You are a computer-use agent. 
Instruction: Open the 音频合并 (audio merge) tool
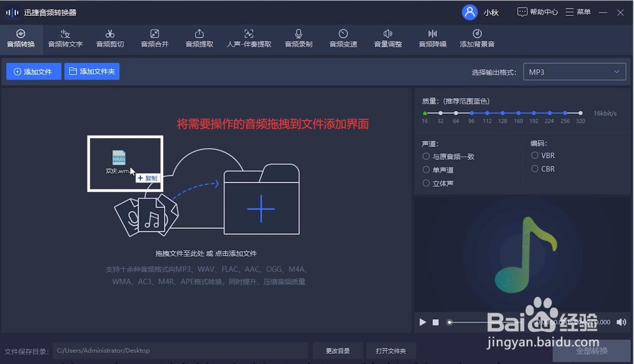coord(154,38)
